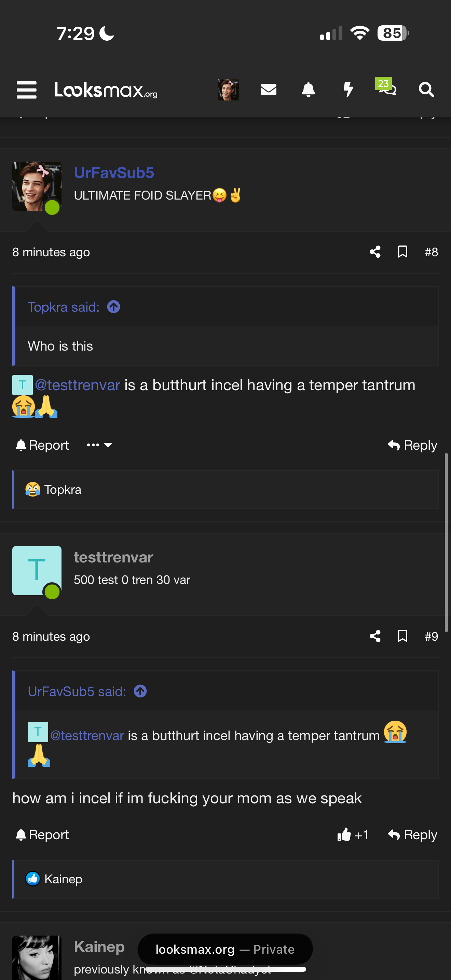Viewport: 451px width, 980px height.
Task: Share post #8 via share icon
Action: (375, 252)
